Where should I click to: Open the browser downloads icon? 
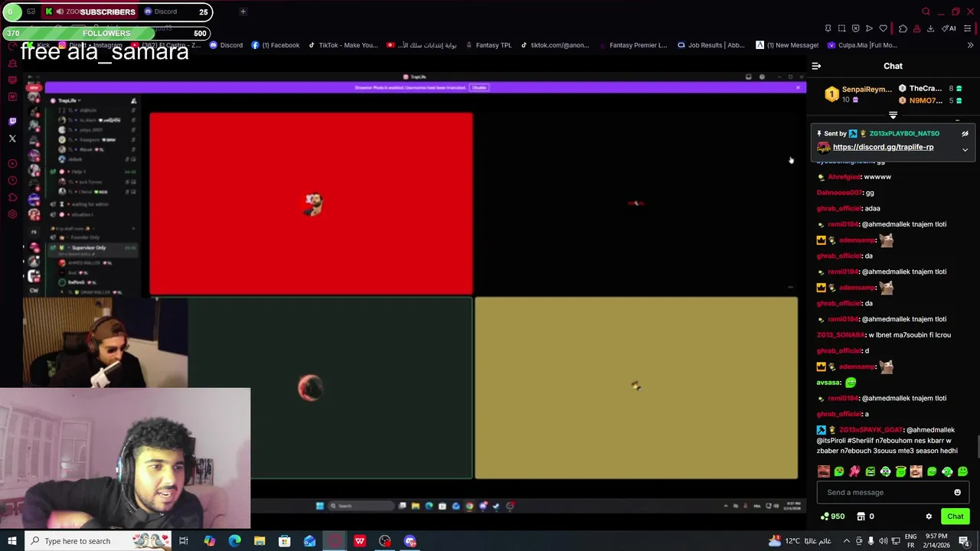coord(930,28)
